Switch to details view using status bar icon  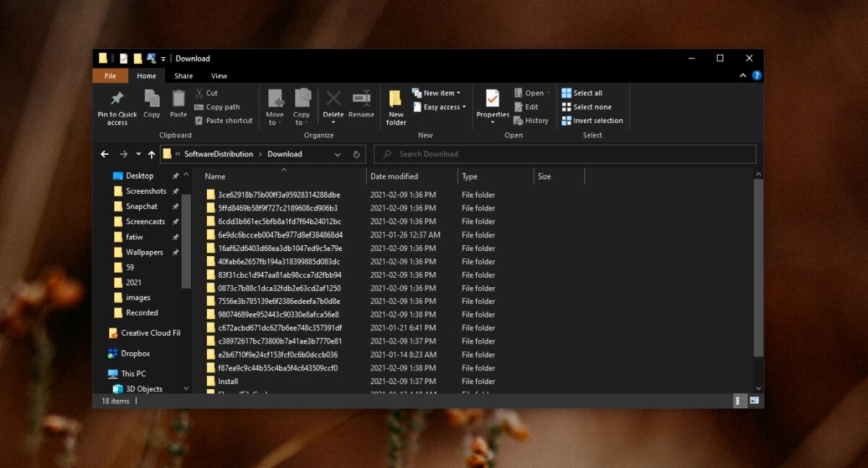[739, 400]
